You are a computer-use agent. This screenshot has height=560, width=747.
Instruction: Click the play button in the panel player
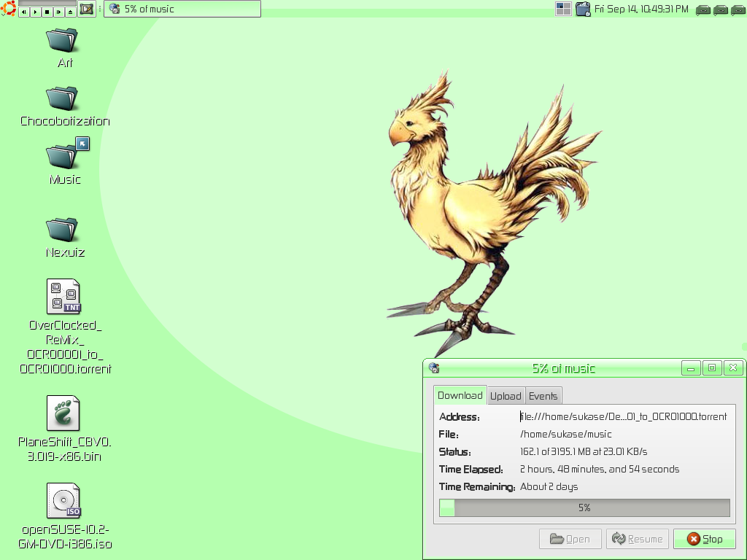[x=35, y=12]
